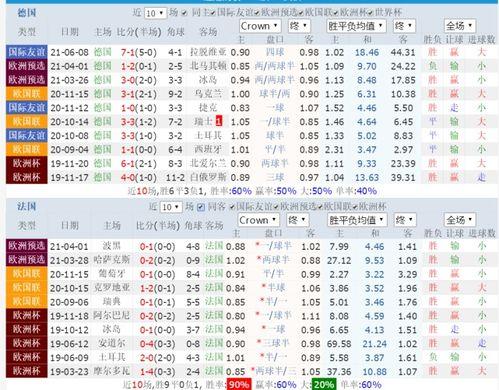Click home team 葡萄牙 on 20-11-15 row

pyautogui.click(x=112, y=274)
